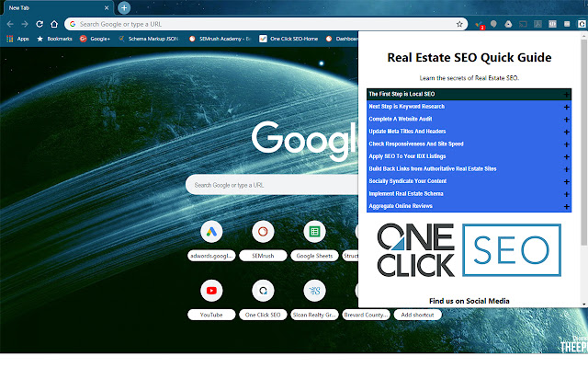Open the Google Sheets shortcut tile

pyautogui.click(x=314, y=242)
